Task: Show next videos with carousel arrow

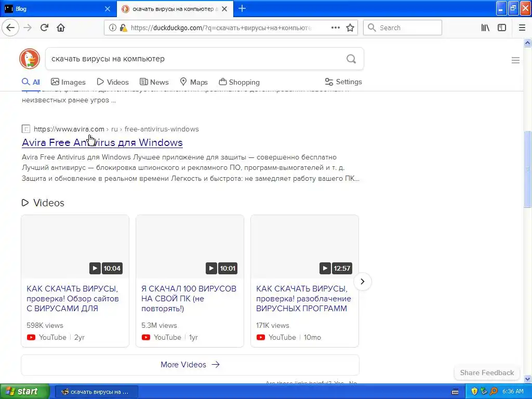Action: (362, 282)
